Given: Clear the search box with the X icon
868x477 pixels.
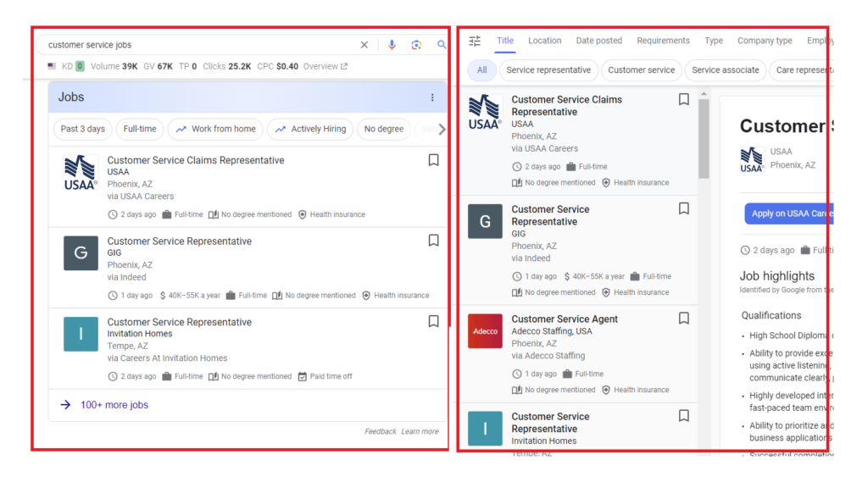Looking at the screenshot, I should [364, 45].
